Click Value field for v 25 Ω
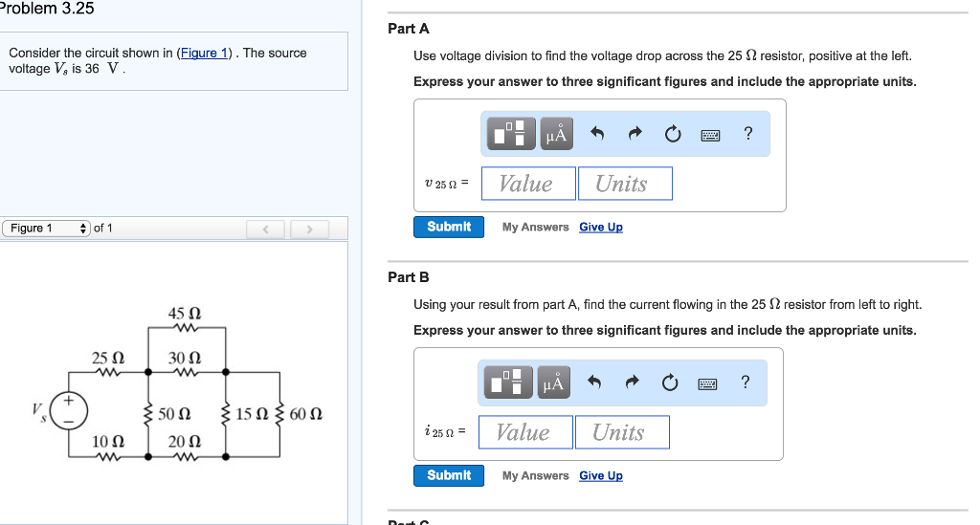 (528, 184)
